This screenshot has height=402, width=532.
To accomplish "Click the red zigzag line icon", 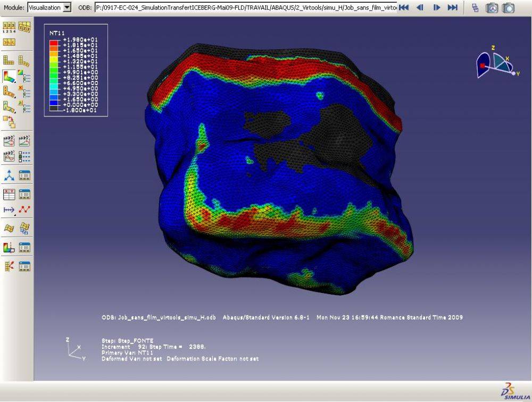I will pos(24,210).
